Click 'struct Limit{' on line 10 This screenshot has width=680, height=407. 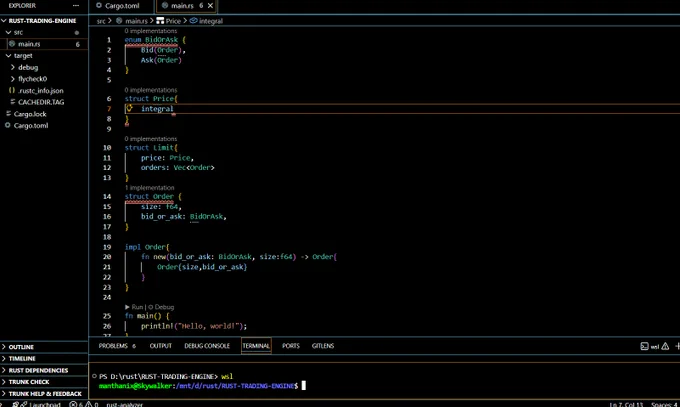(x=151, y=148)
